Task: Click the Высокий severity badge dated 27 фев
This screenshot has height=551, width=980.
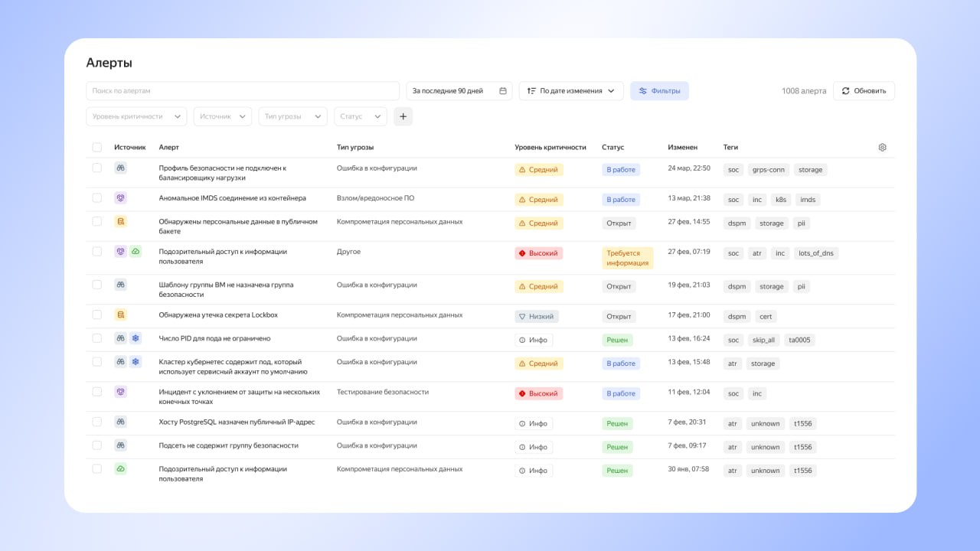Action: point(538,253)
